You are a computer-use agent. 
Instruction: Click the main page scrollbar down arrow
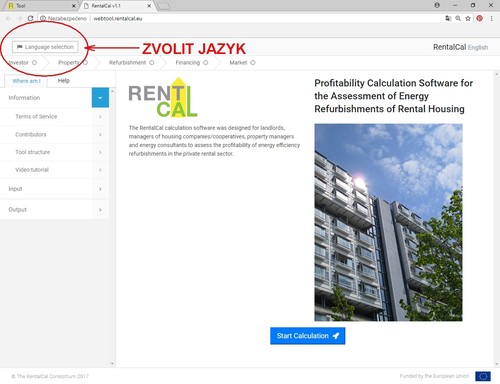(x=497, y=364)
